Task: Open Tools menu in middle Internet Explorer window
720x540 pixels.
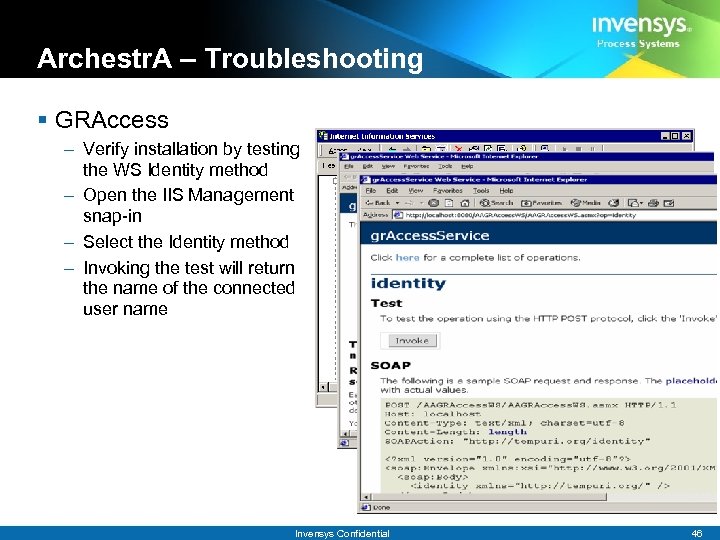Action: tap(445, 166)
